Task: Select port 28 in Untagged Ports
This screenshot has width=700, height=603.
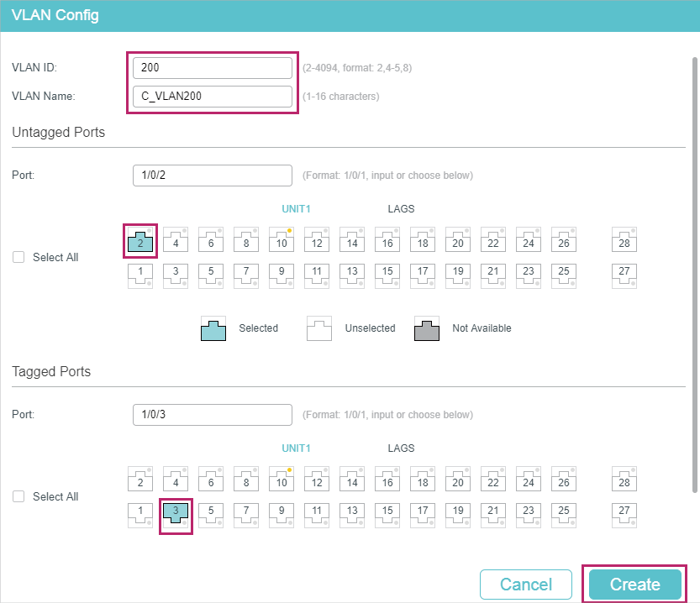Action: point(624,240)
